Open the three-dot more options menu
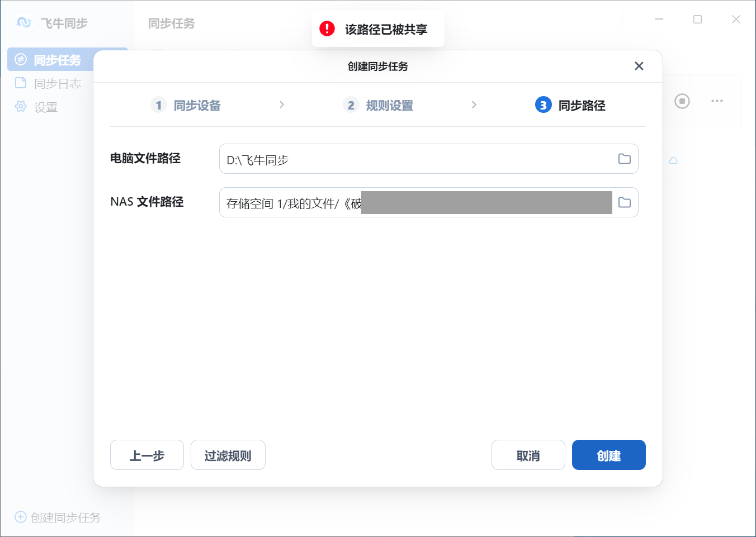Viewport: 756px width, 537px height. point(717,101)
